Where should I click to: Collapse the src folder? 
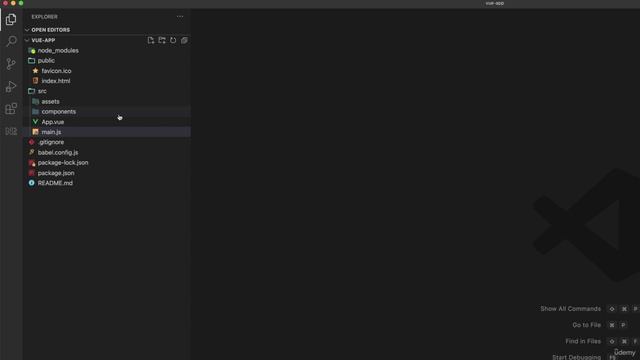(107, 91)
